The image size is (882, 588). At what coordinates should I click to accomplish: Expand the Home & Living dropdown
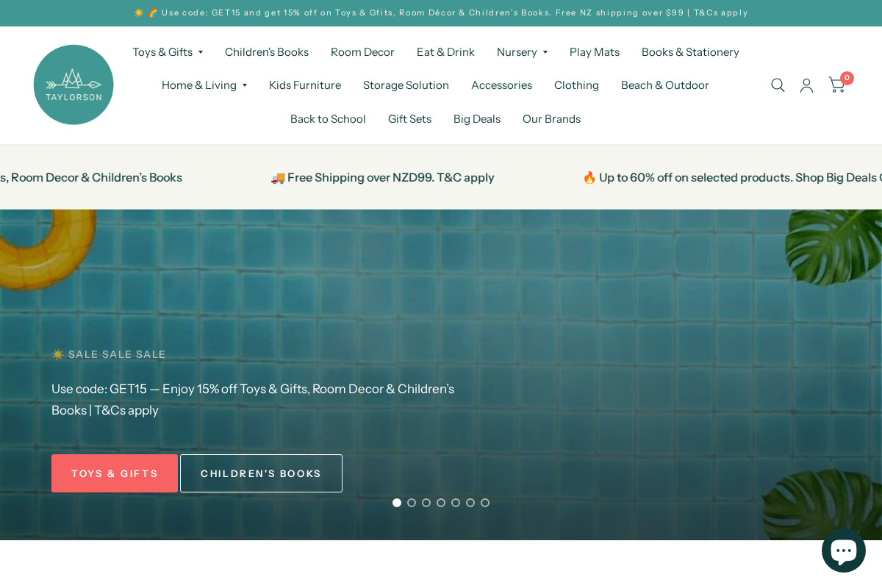[x=204, y=85]
